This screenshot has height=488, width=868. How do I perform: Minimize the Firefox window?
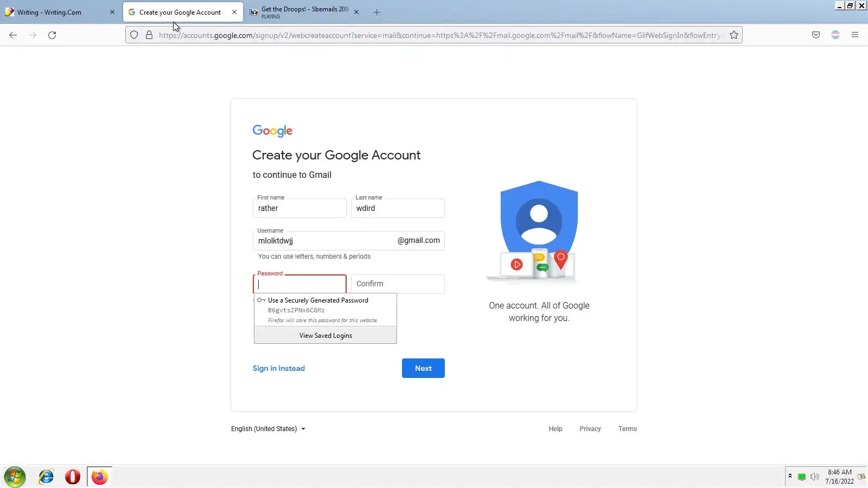839,5
